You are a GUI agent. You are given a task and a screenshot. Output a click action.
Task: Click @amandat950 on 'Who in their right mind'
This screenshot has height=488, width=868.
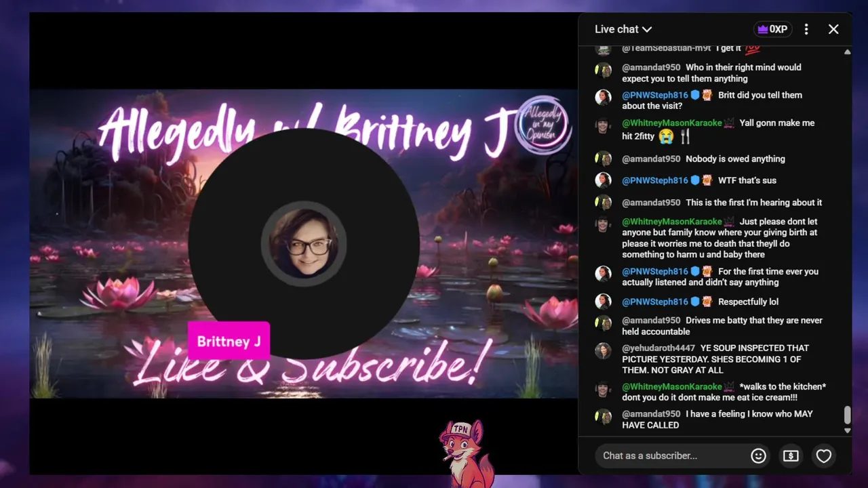651,67
